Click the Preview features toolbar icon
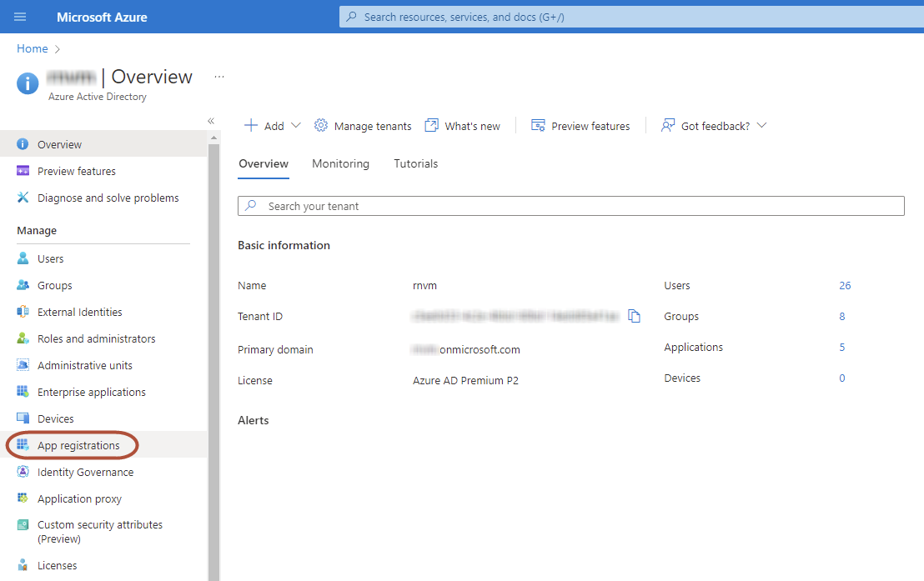The image size is (924, 581). (x=538, y=125)
